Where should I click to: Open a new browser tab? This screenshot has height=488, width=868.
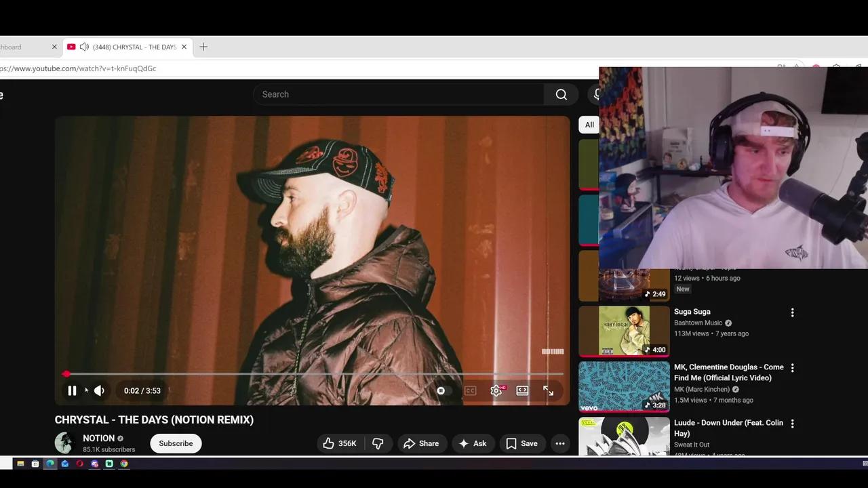pos(203,47)
